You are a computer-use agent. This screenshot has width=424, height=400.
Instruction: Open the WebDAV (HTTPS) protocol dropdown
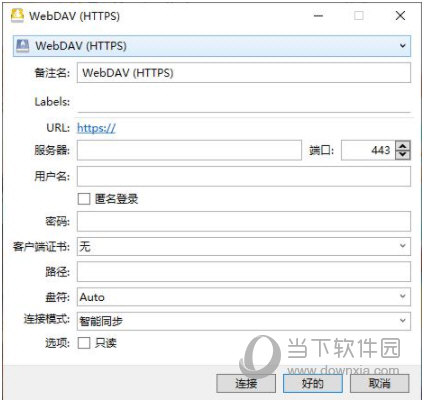pos(212,46)
